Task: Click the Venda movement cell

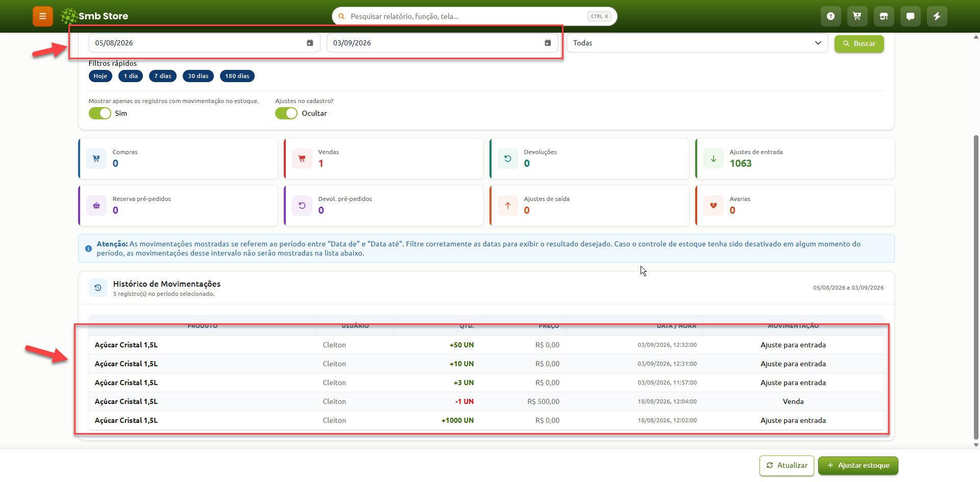Action: (793, 401)
